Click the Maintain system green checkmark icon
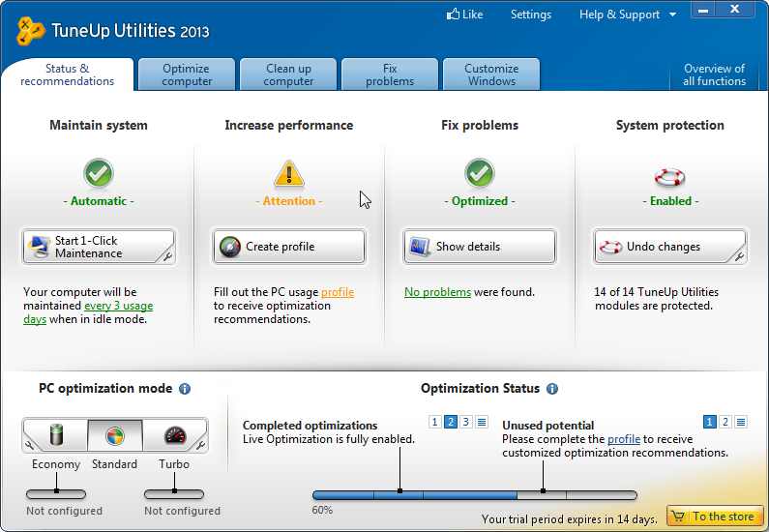The height and width of the screenshot is (532, 769). coord(99,173)
